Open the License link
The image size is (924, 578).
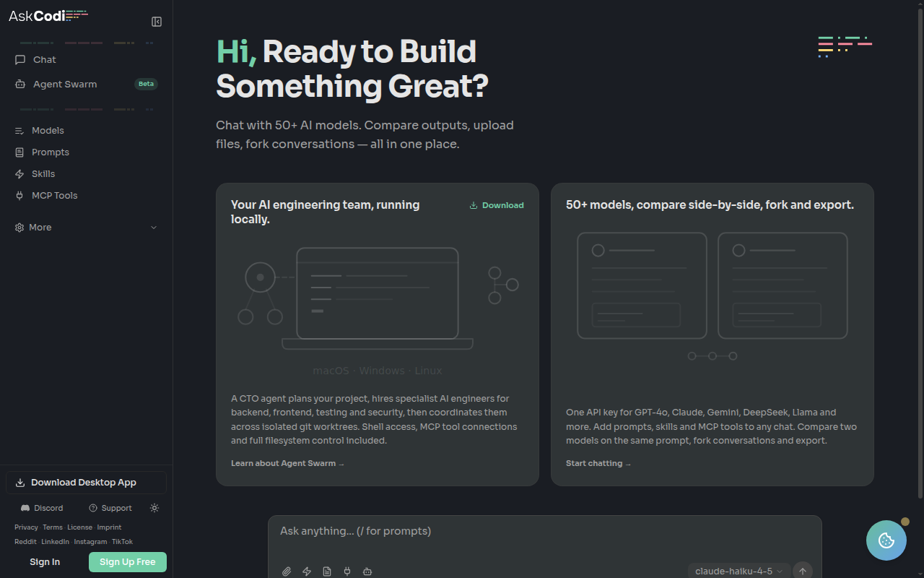click(x=79, y=527)
